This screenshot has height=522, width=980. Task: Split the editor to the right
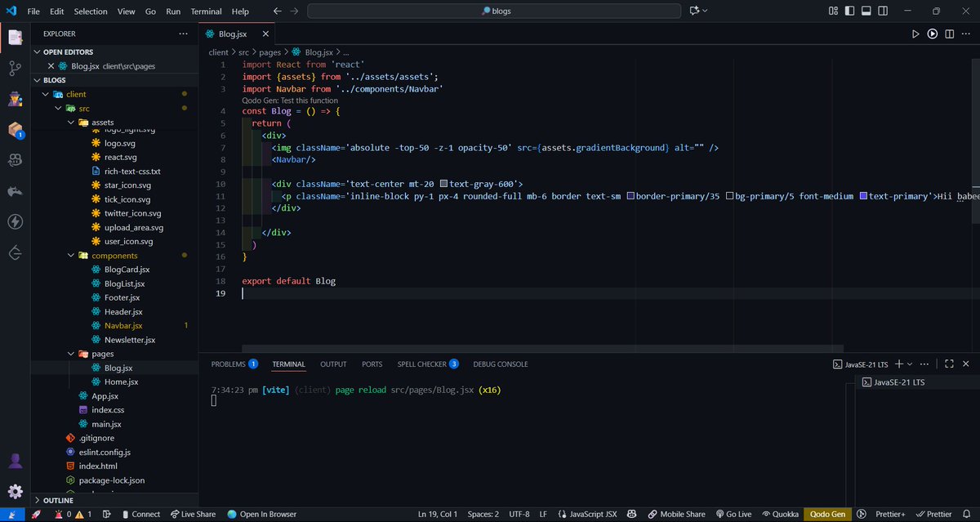pos(950,34)
